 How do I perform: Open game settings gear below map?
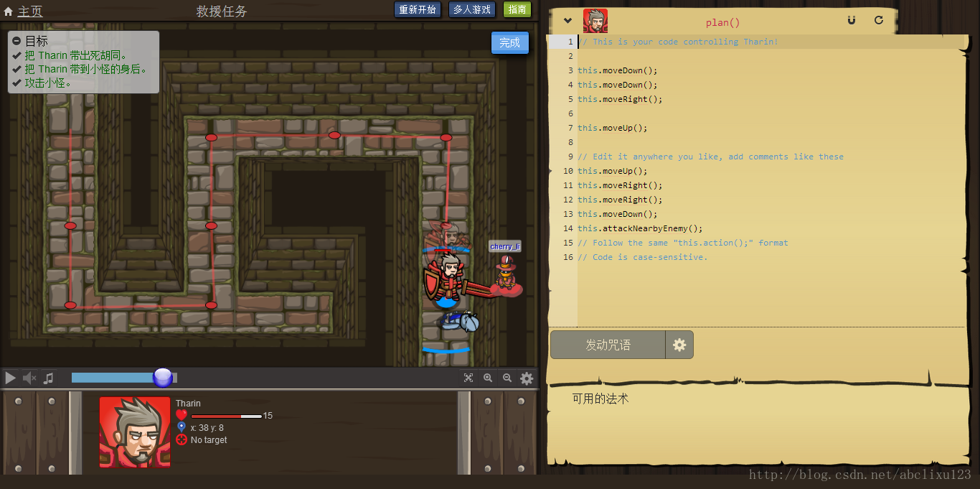click(x=527, y=378)
